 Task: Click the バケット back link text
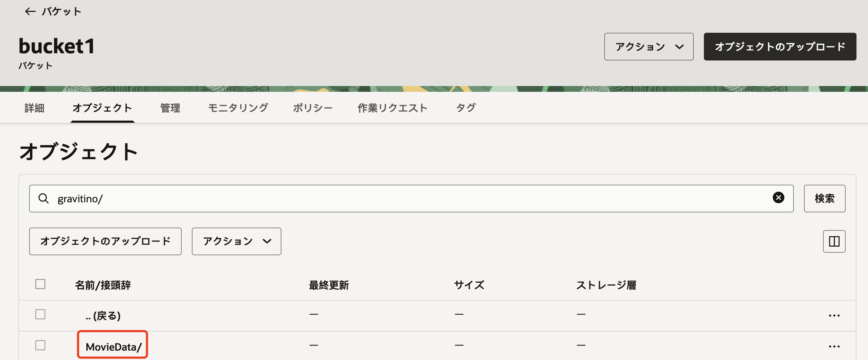62,12
